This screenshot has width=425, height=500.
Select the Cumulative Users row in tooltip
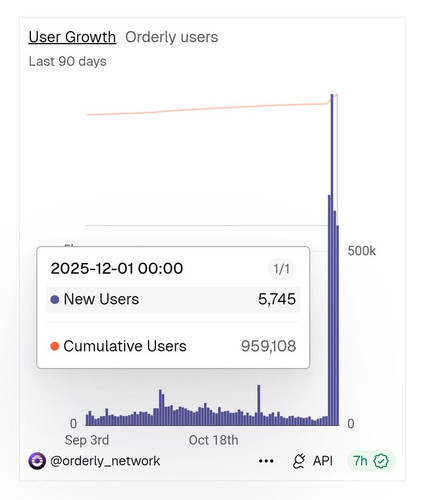pyautogui.click(x=173, y=346)
